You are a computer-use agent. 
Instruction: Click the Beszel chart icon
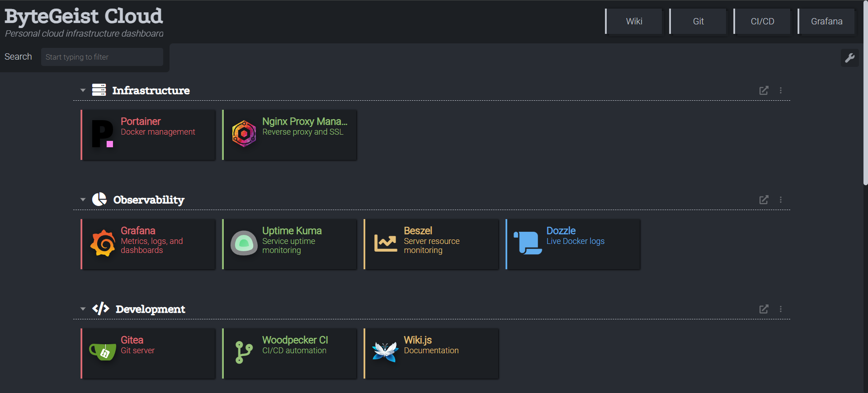[386, 243]
